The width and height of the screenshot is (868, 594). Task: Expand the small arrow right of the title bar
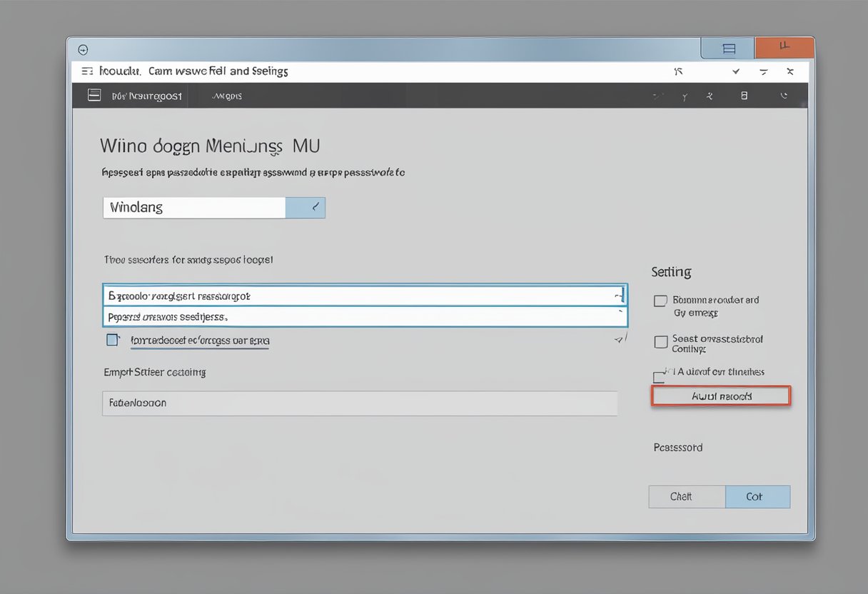tap(735, 71)
